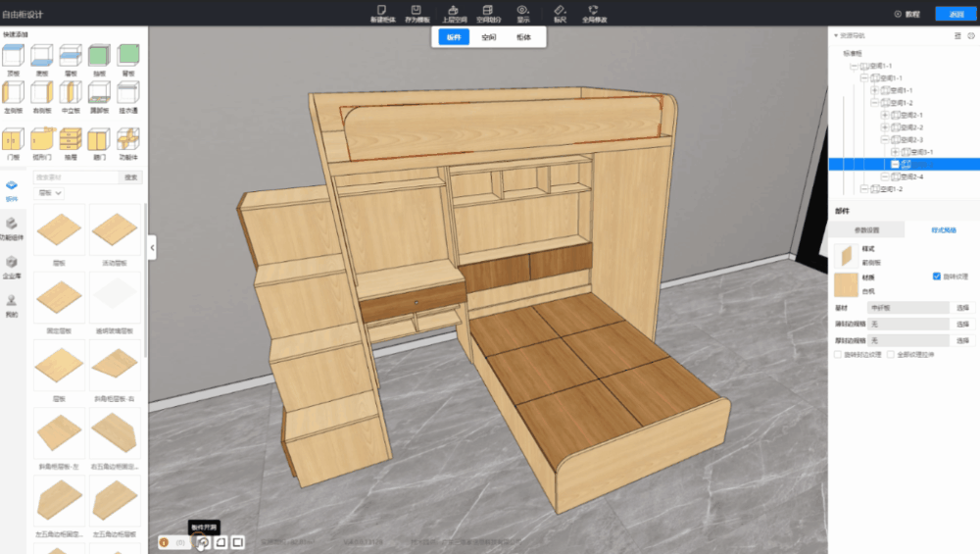Open the 层板 category dropdown
980x554 pixels.
pyautogui.click(x=49, y=194)
